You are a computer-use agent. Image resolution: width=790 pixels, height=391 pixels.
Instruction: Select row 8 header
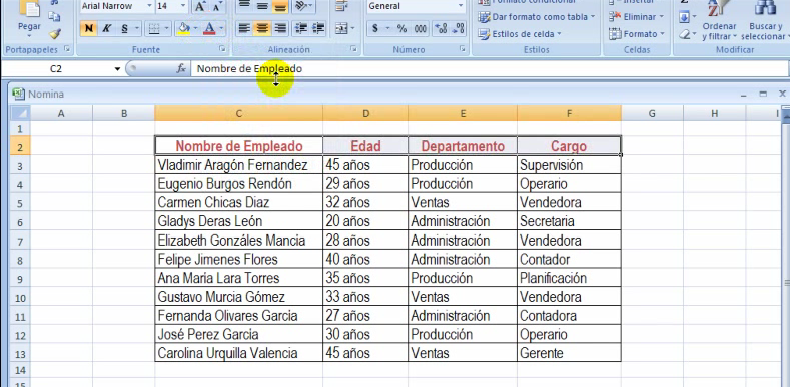[20, 260]
